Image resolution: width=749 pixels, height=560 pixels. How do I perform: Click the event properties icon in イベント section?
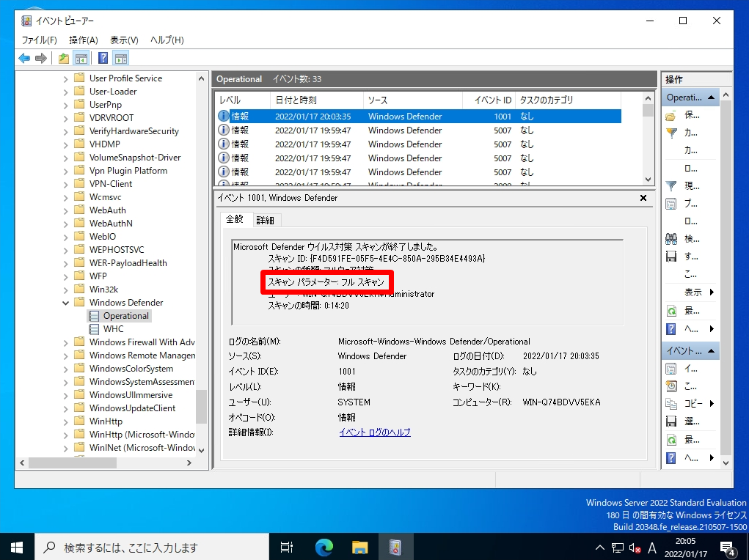(x=671, y=369)
